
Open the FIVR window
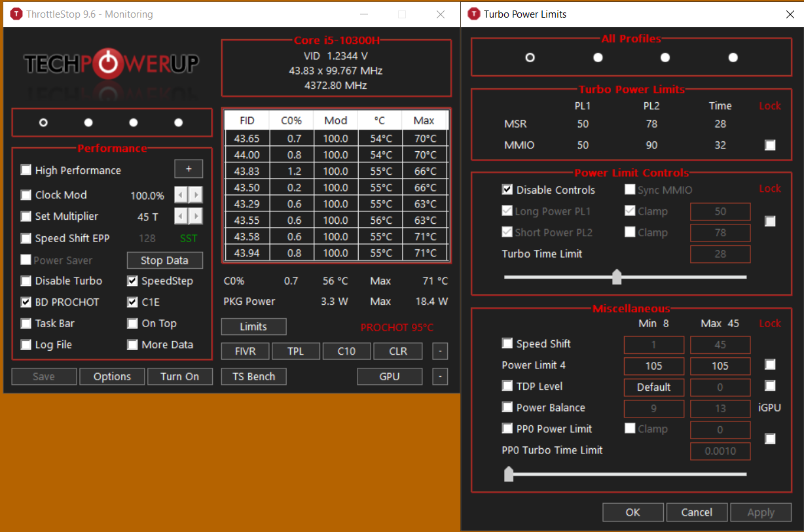(246, 351)
